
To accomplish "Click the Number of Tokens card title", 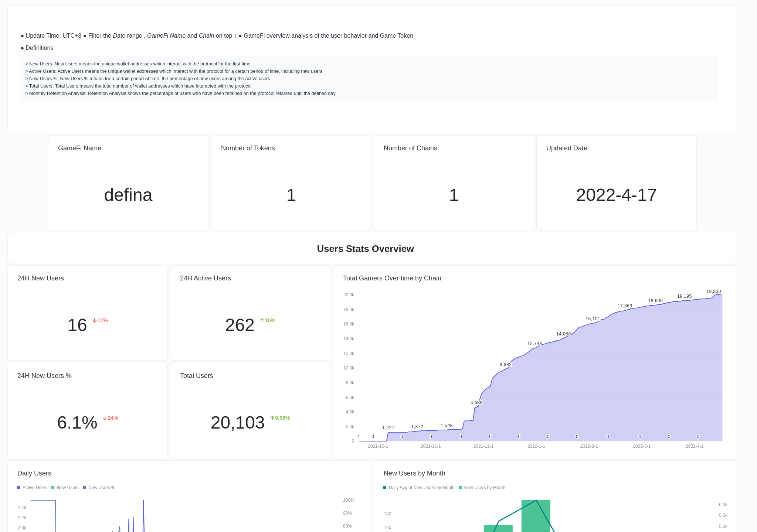I will coord(248,148).
